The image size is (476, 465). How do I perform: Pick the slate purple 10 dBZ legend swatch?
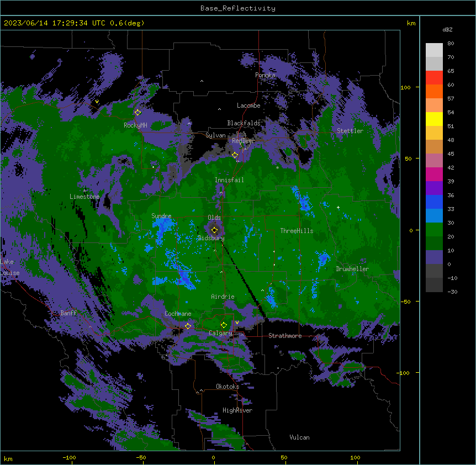coord(434,257)
